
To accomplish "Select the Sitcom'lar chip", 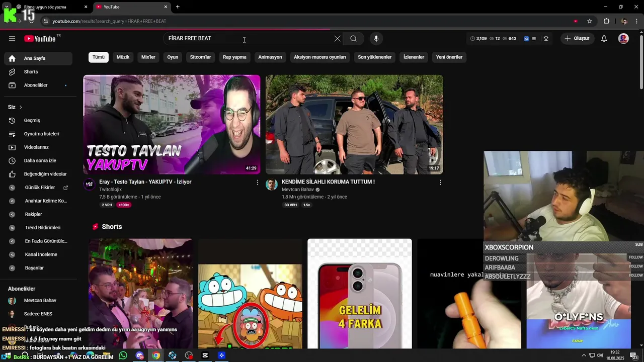I will point(201,57).
